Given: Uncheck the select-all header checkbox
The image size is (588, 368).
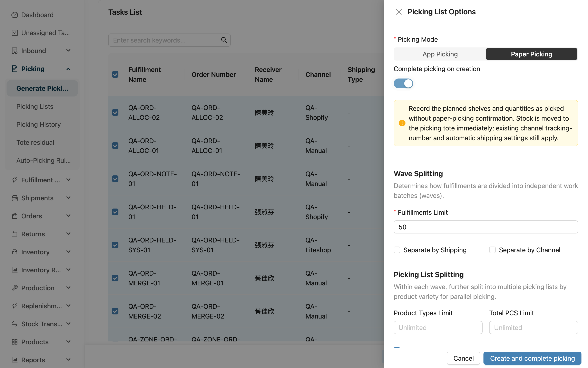Looking at the screenshot, I should point(115,74).
